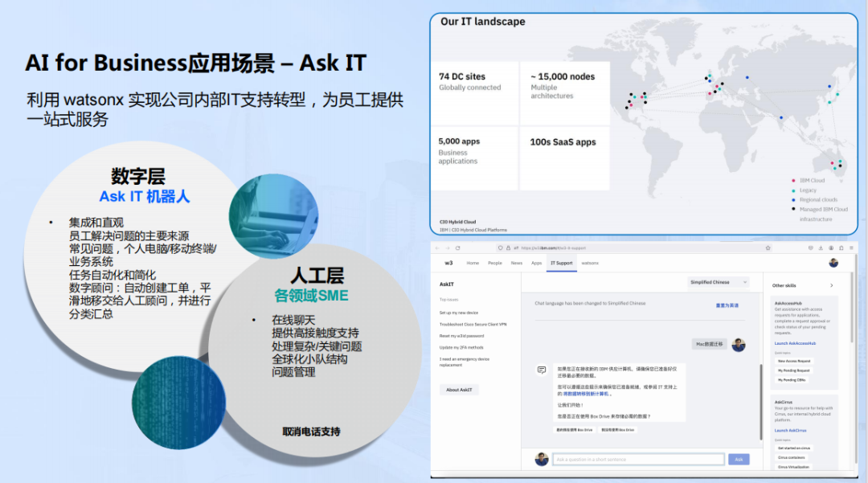Click the browser account icon
Viewport: 868px width, 483px height.
coord(831,248)
